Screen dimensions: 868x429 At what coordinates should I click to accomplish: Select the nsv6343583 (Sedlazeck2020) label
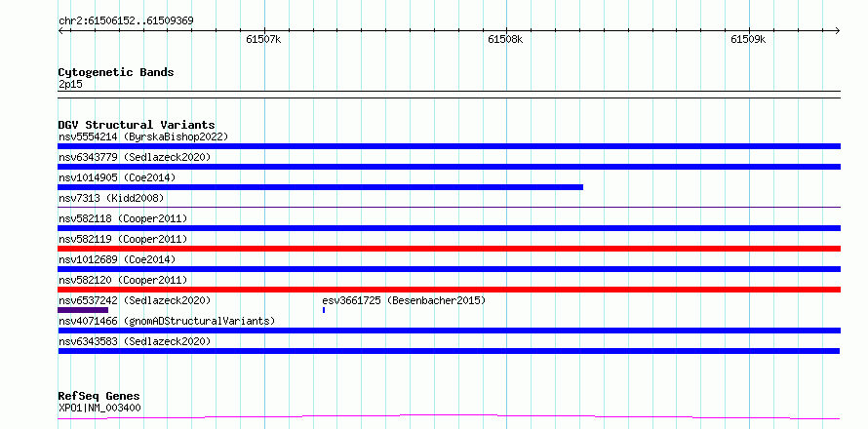(135, 341)
